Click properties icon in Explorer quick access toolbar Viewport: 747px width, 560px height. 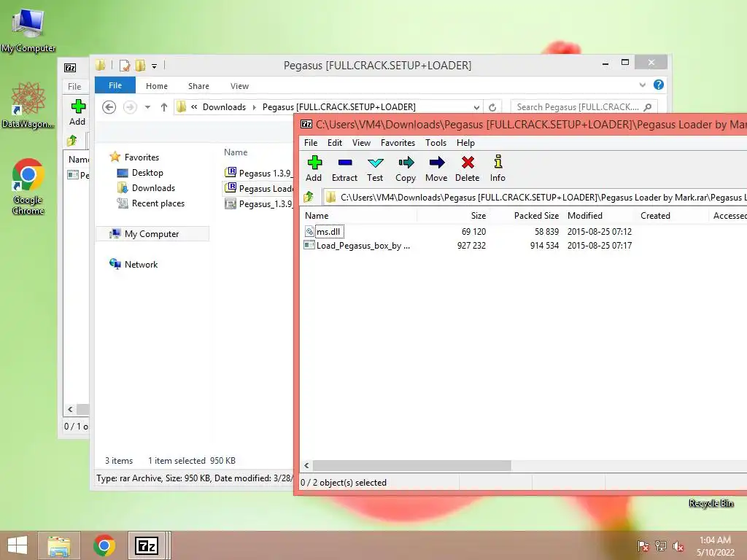point(125,65)
